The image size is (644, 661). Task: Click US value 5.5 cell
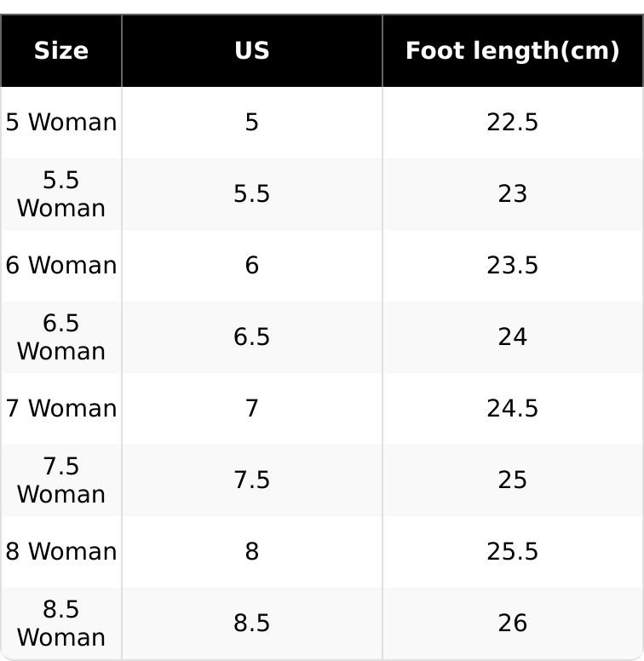(x=252, y=194)
